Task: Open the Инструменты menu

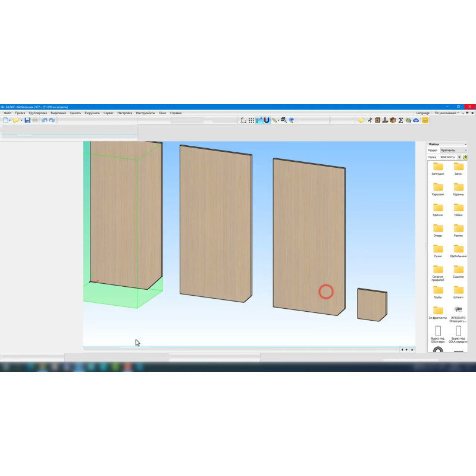Action: pos(145,112)
